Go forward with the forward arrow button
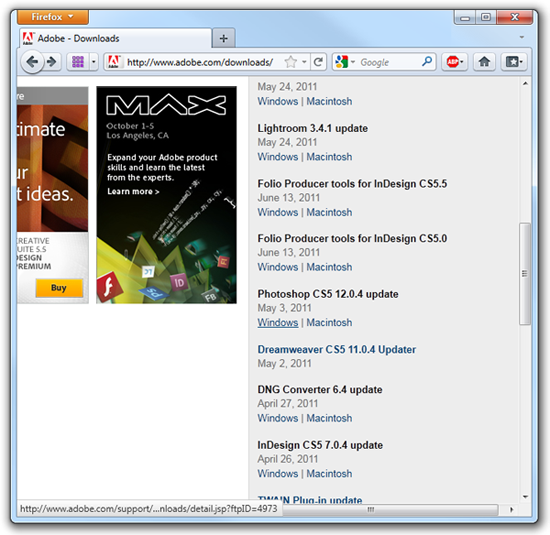The height and width of the screenshot is (535, 550). [52, 62]
